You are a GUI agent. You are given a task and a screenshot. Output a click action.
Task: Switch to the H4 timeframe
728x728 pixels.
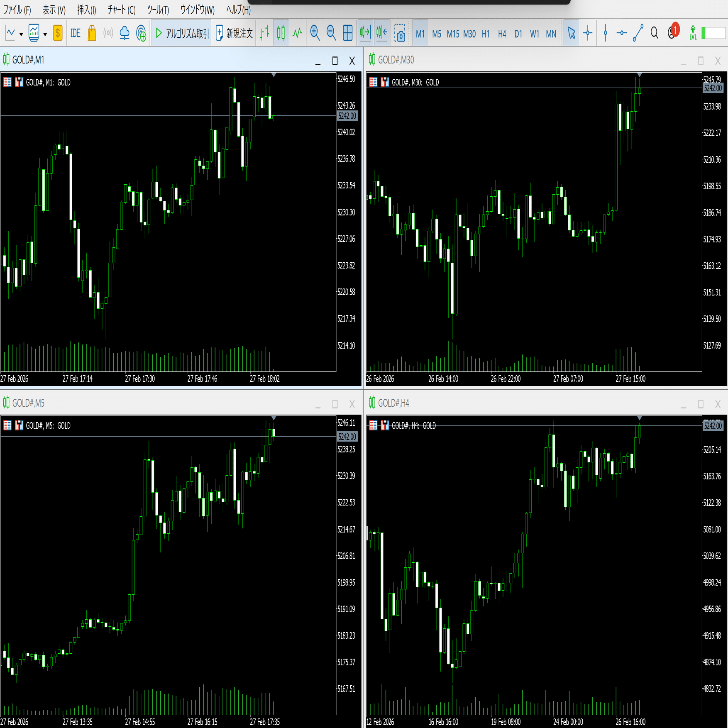pyautogui.click(x=502, y=33)
